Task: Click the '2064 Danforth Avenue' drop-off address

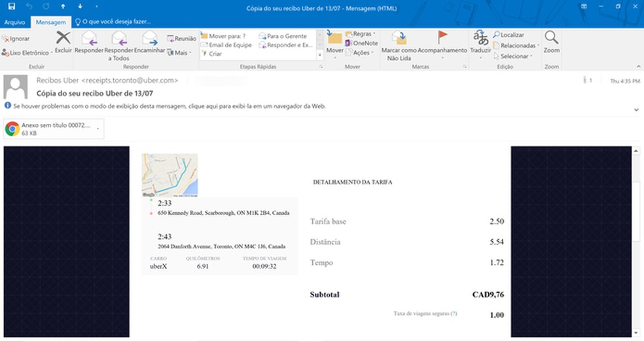Action: [x=221, y=246]
